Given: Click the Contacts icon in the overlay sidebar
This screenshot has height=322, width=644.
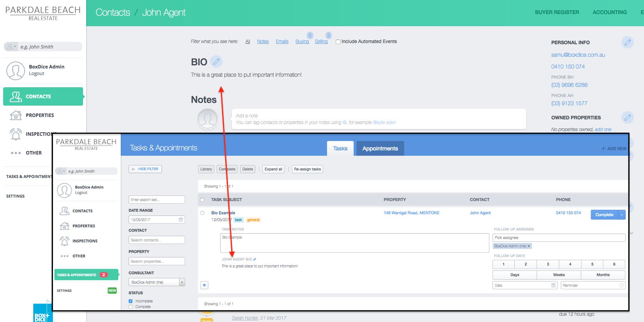Looking at the screenshot, I should (x=65, y=211).
